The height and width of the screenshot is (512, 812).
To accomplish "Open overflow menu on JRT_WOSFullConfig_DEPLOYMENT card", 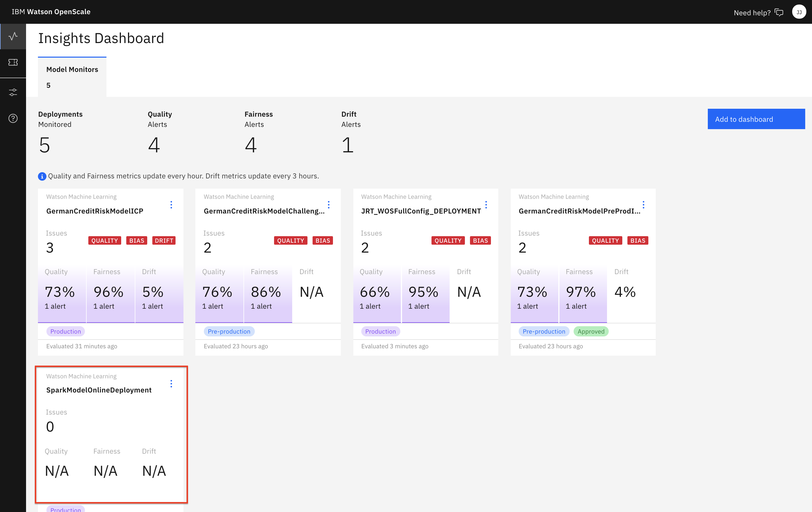I will (x=486, y=205).
